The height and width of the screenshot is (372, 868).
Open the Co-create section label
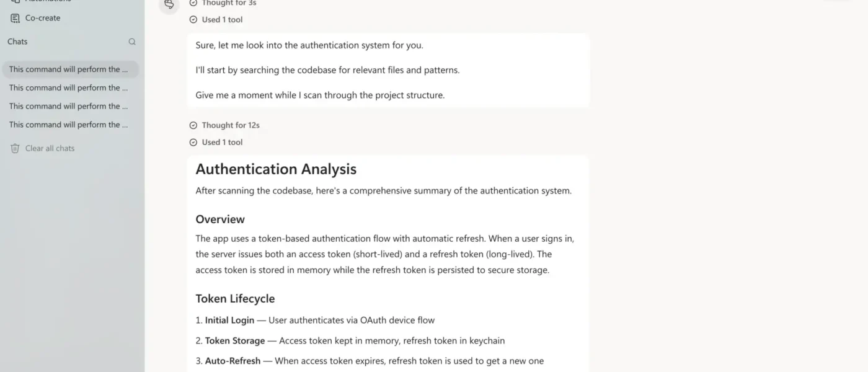43,18
